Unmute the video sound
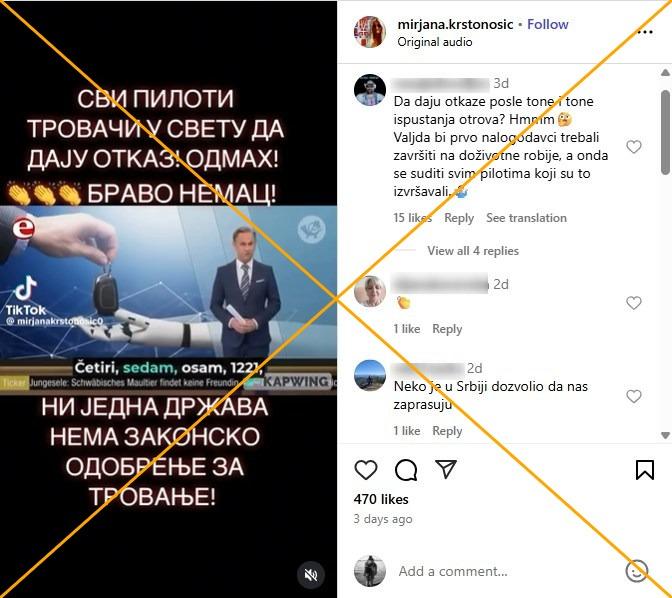 pos(311,574)
